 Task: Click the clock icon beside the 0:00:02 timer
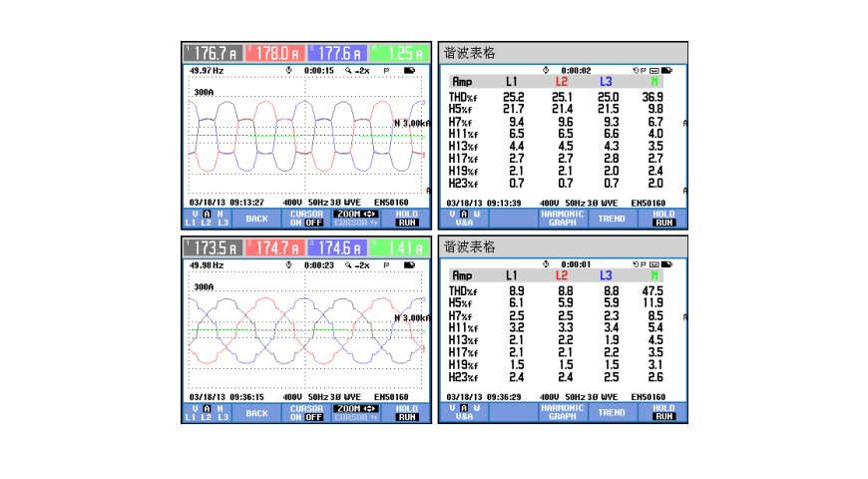[545, 70]
